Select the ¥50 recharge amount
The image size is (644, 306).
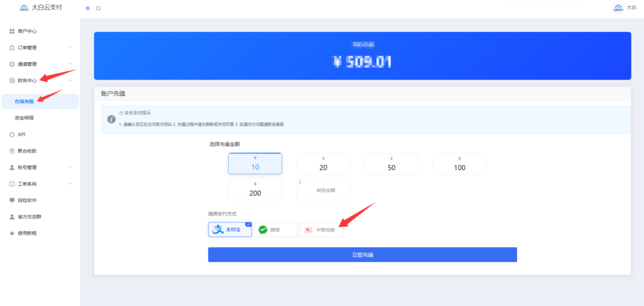(391, 164)
